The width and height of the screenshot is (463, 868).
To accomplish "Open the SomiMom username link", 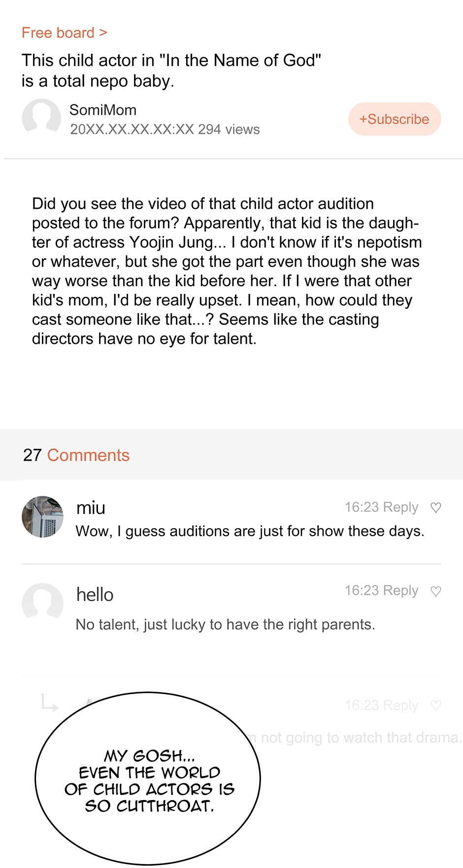I will (103, 110).
